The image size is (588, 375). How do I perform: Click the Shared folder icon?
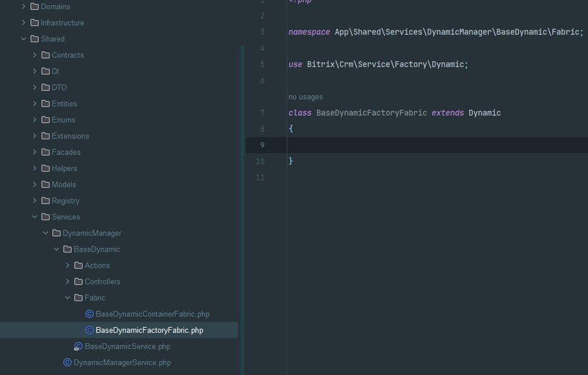[34, 39]
